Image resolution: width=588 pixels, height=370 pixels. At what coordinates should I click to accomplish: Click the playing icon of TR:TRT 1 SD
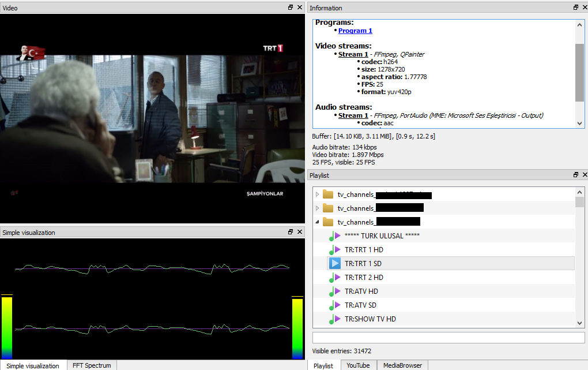pyautogui.click(x=334, y=263)
